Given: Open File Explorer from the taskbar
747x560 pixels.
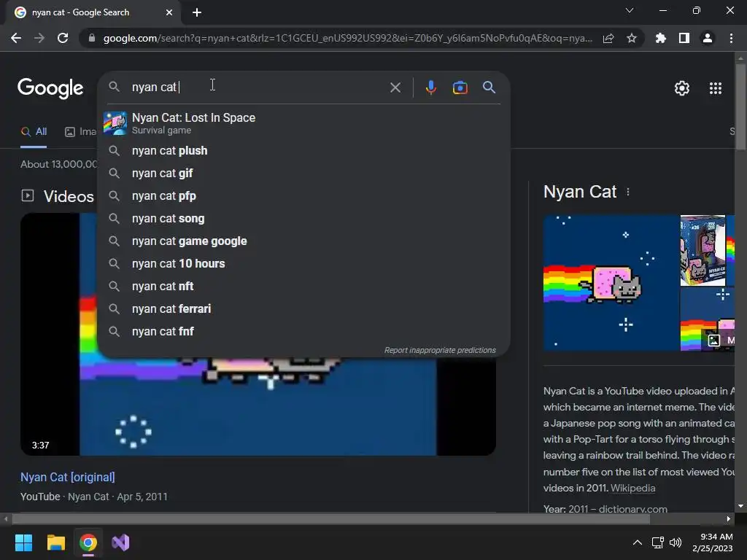Looking at the screenshot, I should click(55, 542).
